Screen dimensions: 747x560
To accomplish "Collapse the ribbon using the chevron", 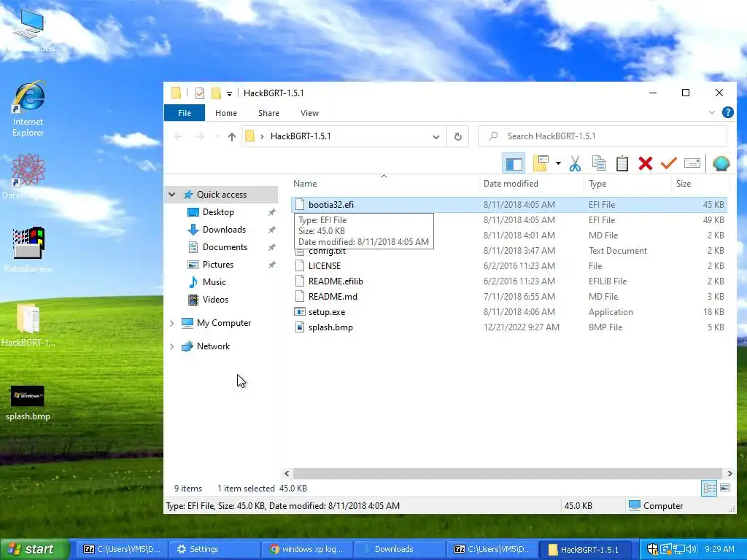I will pyautogui.click(x=711, y=113).
